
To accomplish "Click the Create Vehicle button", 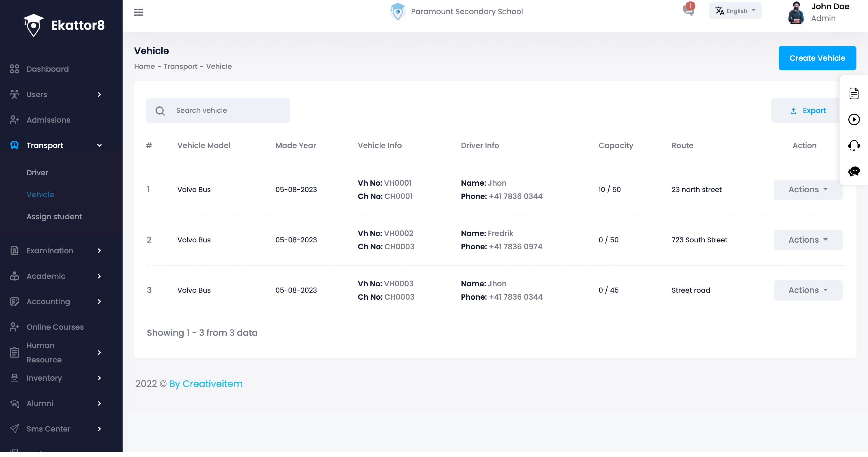I will point(817,58).
